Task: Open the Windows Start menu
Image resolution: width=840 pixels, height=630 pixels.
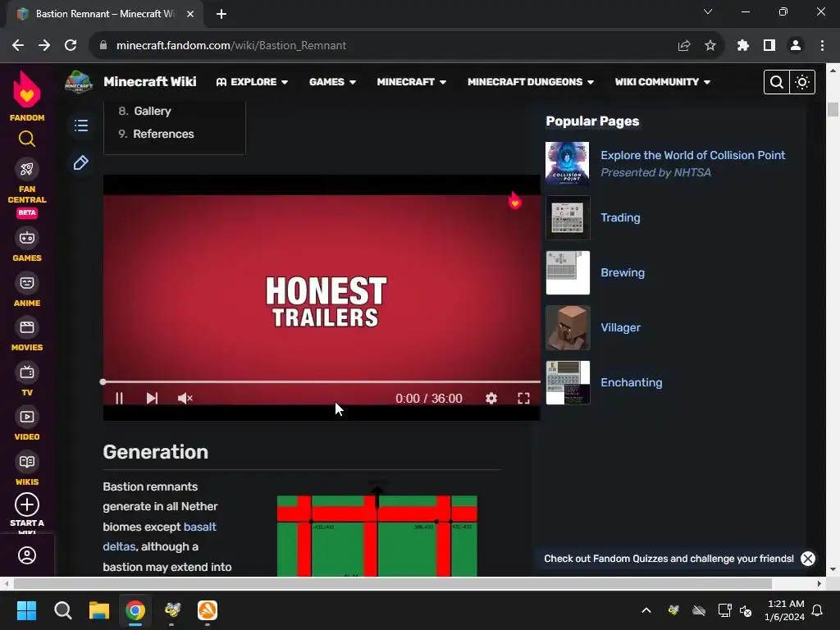Action: pyautogui.click(x=26, y=610)
